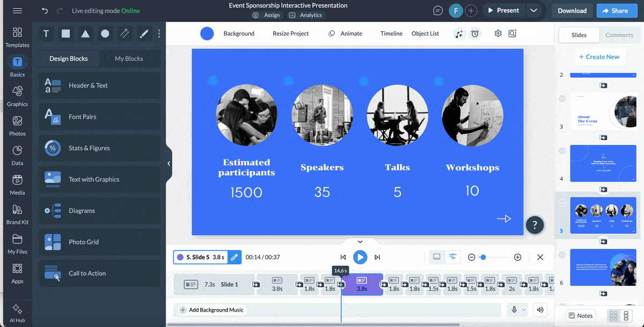Open the Templates panel in the sidebar
The width and height of the screenshot is (644, 327).
click(17, 37)
